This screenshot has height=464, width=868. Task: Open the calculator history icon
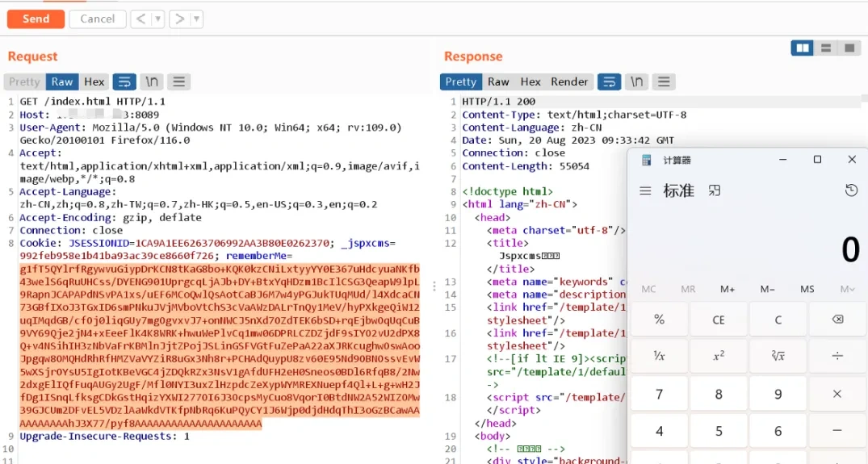click(851, 190)
